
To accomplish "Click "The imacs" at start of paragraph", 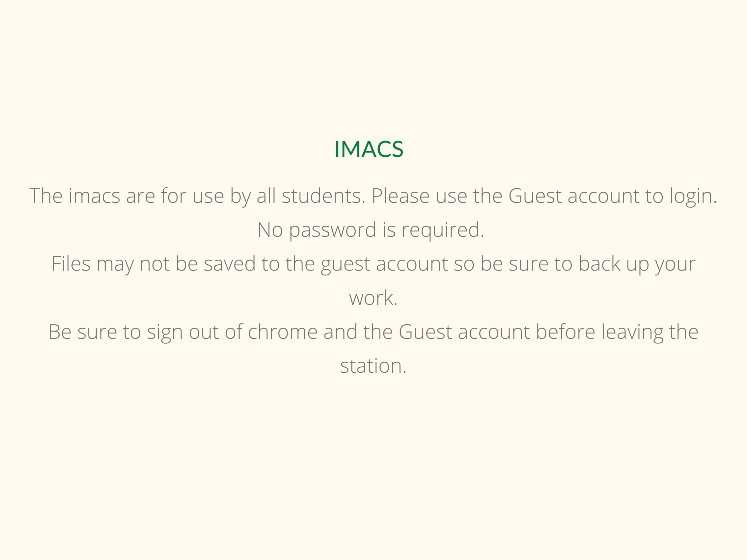I will (75, 196).
